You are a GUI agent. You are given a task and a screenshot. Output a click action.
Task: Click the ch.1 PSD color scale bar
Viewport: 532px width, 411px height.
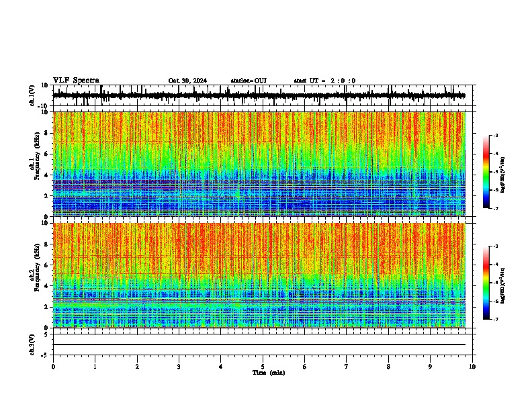click(x=486, y=172)
